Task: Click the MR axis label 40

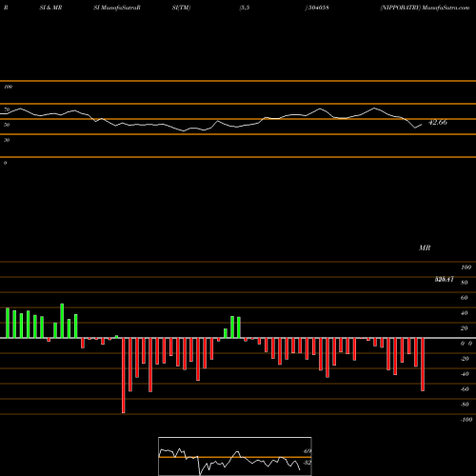Action: click(x=465, y=313)
